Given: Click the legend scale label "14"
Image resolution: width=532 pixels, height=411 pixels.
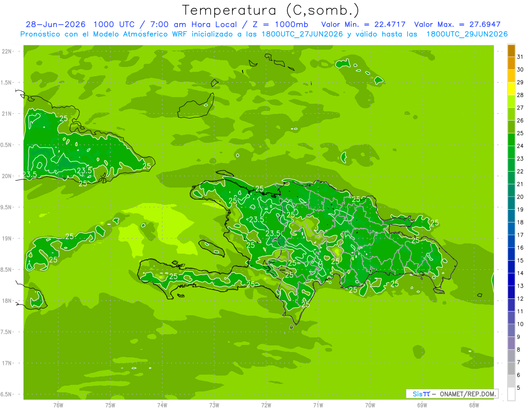Looking at the screenshot, I should point(520,273).
